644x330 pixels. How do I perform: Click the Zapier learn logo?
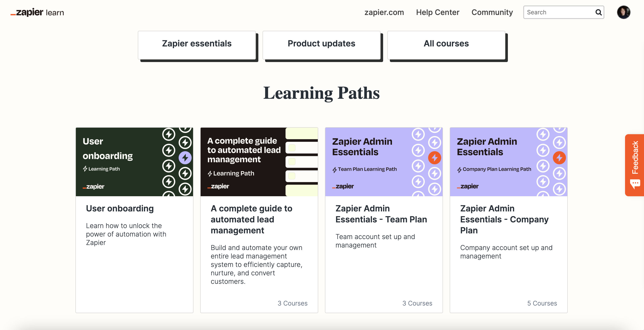37,12
